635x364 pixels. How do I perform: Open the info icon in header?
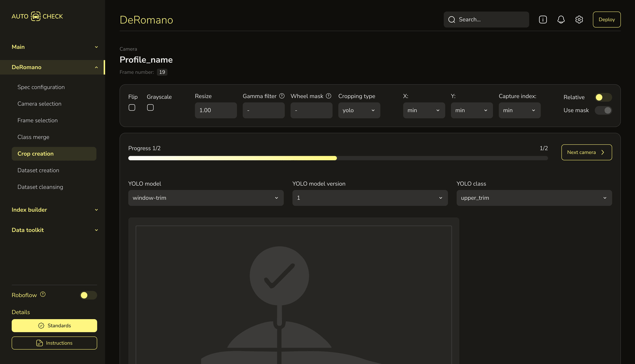coord(543,19)
